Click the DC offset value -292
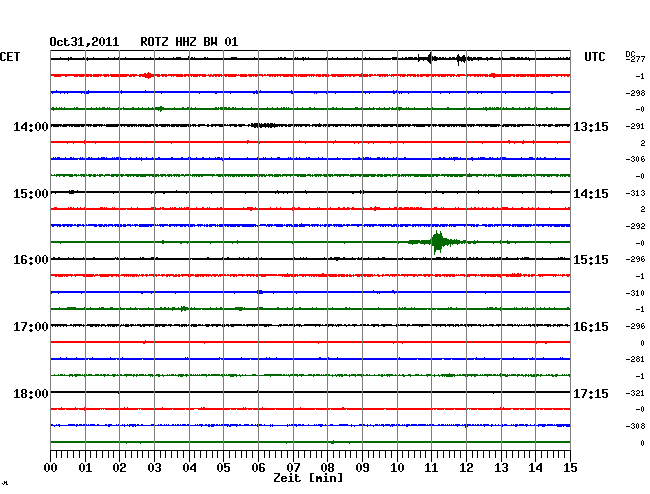Image resolution: width=650 pixels, height=494 pixels. point(635,226)
